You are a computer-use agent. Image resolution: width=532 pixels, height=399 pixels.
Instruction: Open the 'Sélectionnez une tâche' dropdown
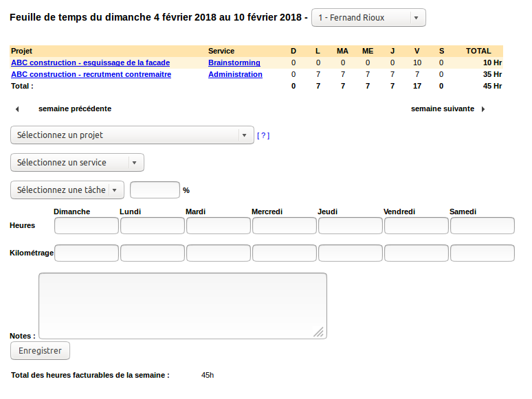click(x=67, y=190)
